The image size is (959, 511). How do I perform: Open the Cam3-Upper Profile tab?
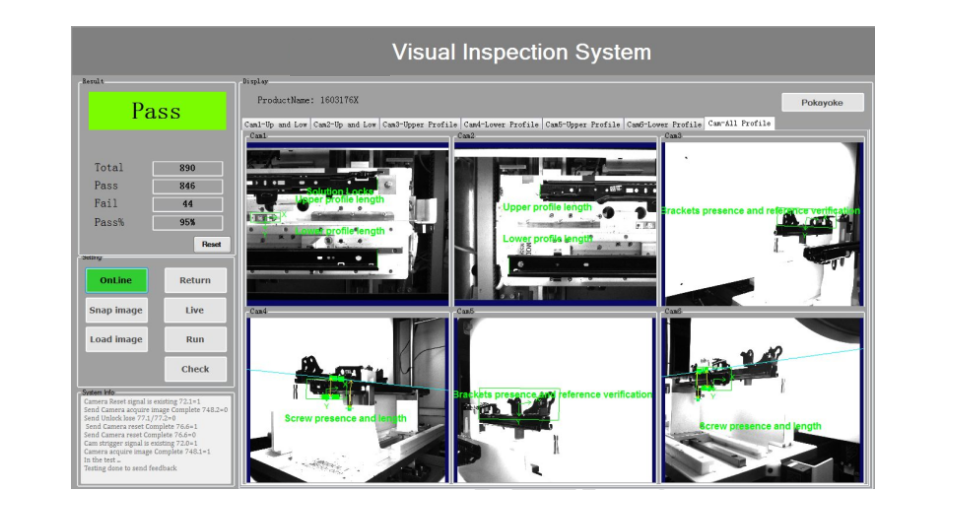click(419, 124)
